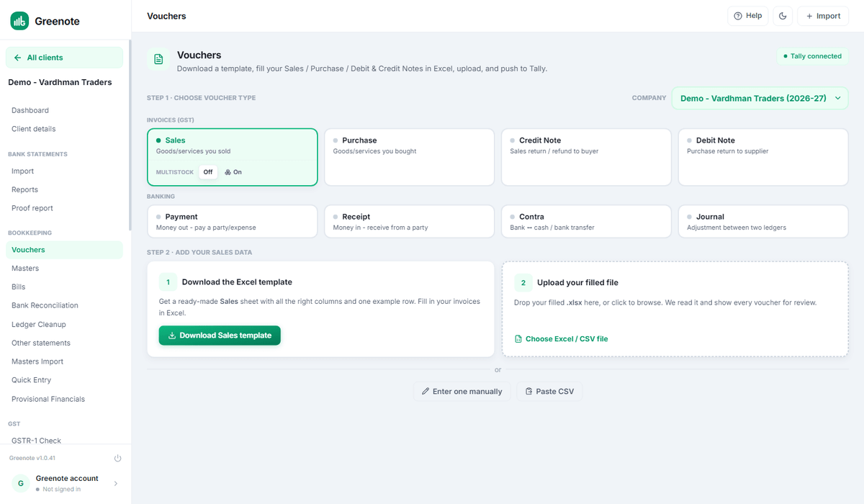Click the sidebar scrollbar
This screenshot has width=864, height=504.
[130, 135]
